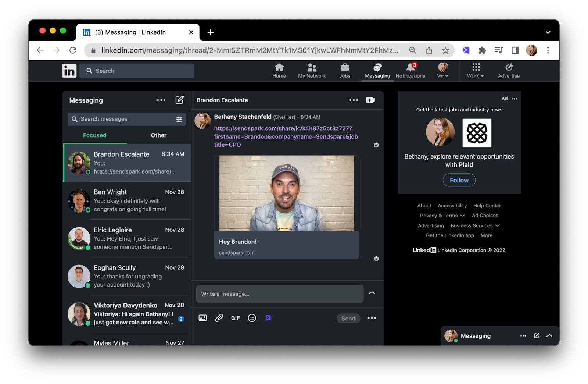Open ad options three-dot menu
This screenshot has height=384, width=588.
(514, 99)
